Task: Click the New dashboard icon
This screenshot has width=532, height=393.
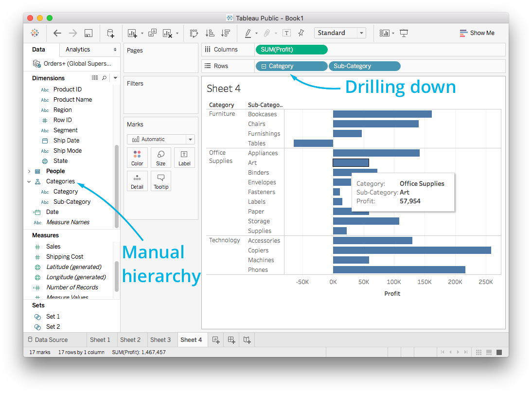Action: point(231,339)
